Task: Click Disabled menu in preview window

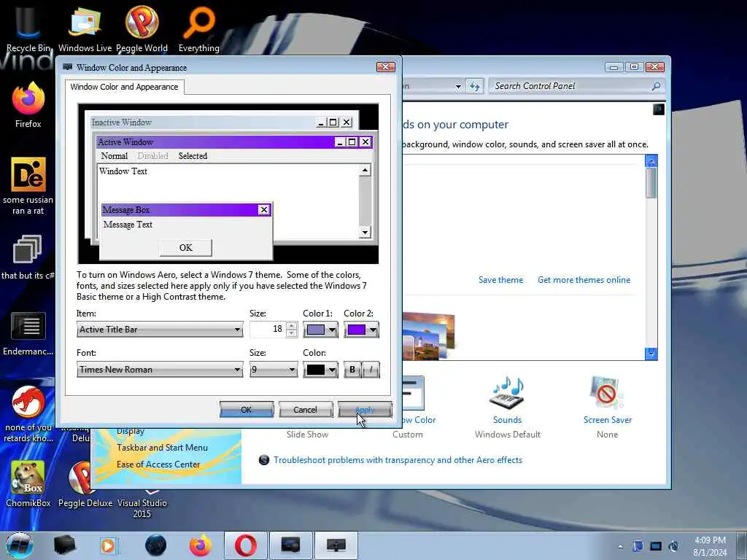Action: (153, 156)
